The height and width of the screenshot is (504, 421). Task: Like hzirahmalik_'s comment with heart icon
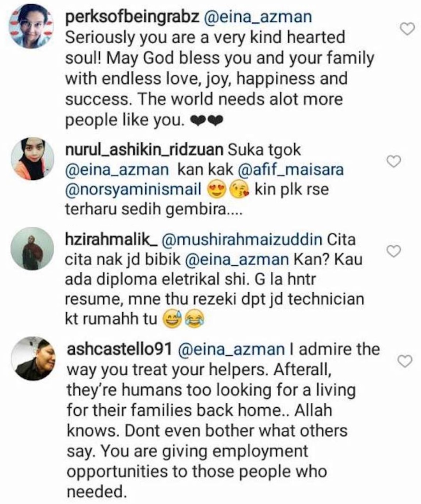pos(394,251)
